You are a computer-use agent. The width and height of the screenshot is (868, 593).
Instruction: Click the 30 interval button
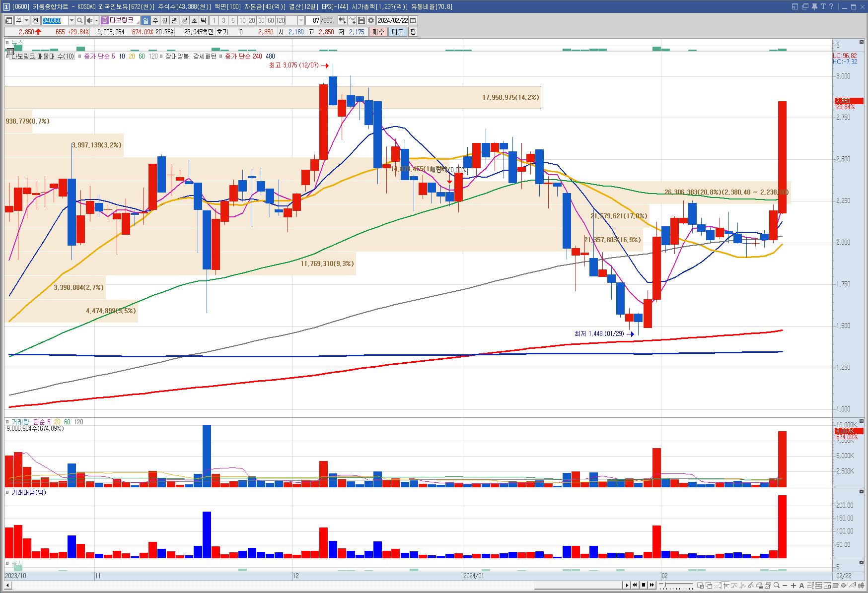(x=261, y=20)
